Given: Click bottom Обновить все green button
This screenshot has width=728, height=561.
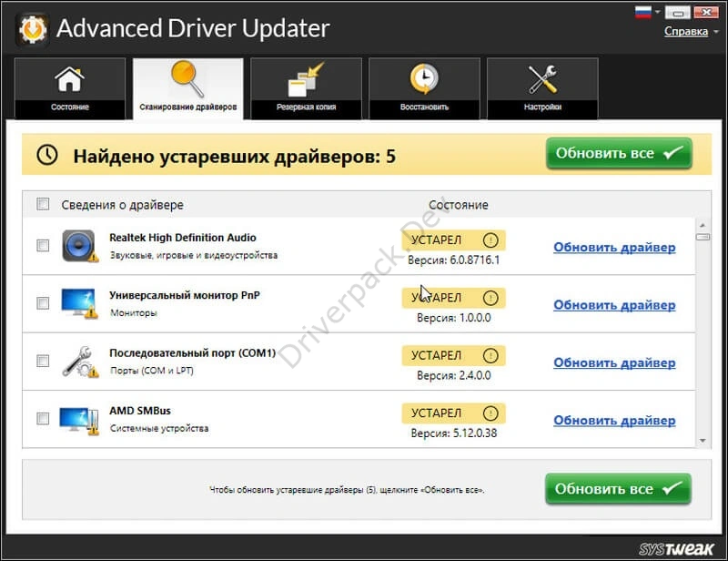Looking at the screenshot, I should click(x=618, y=488).
